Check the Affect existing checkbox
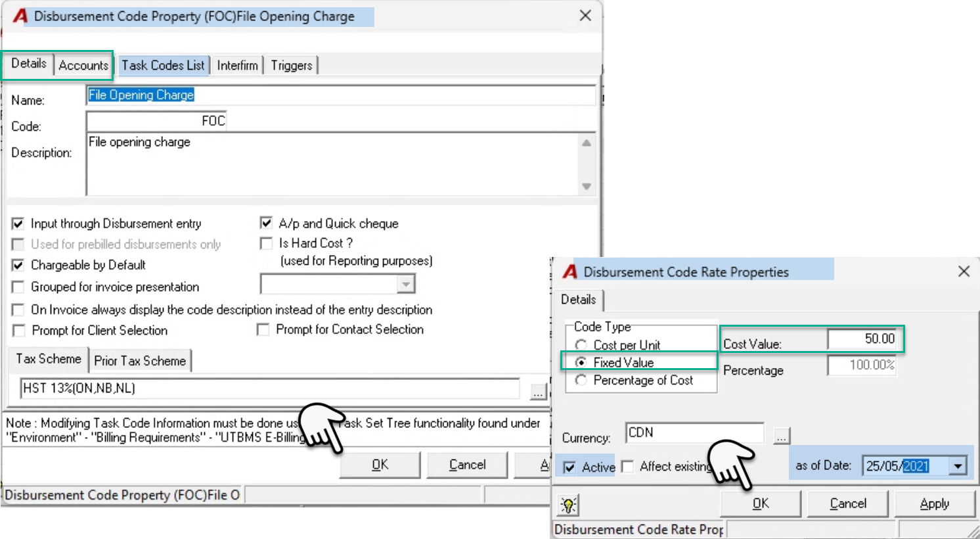 627,467
